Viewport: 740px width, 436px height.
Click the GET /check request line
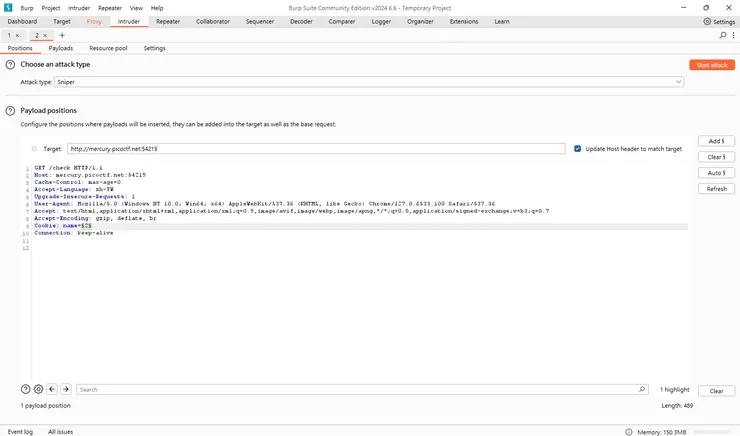pos(68,168)
